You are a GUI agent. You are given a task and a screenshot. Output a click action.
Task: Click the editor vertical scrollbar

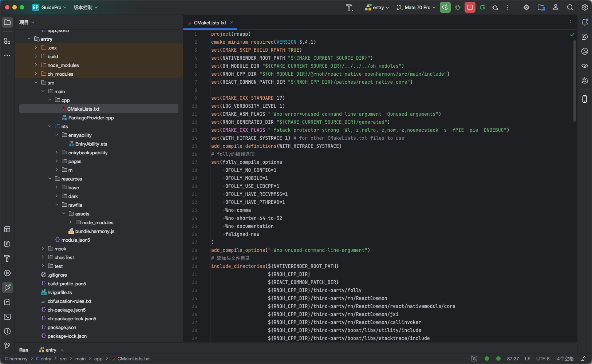pyautogui.click(x=575, y=80)
